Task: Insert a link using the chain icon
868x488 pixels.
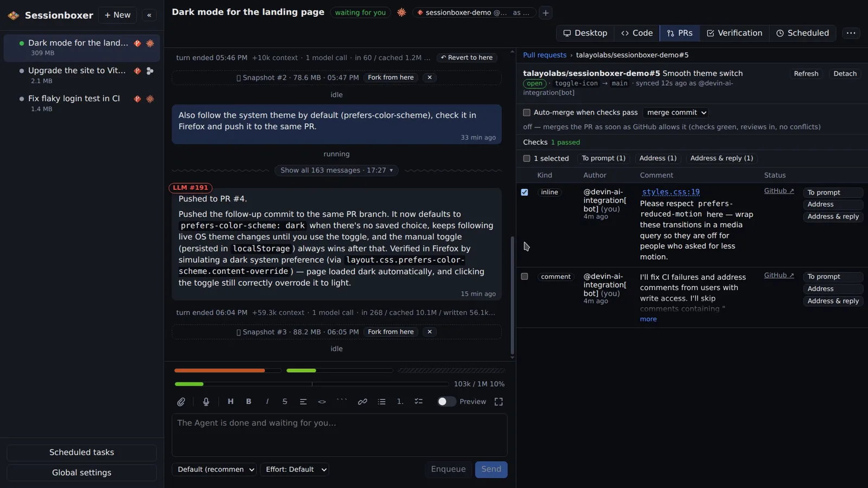Action: (362, 402)
